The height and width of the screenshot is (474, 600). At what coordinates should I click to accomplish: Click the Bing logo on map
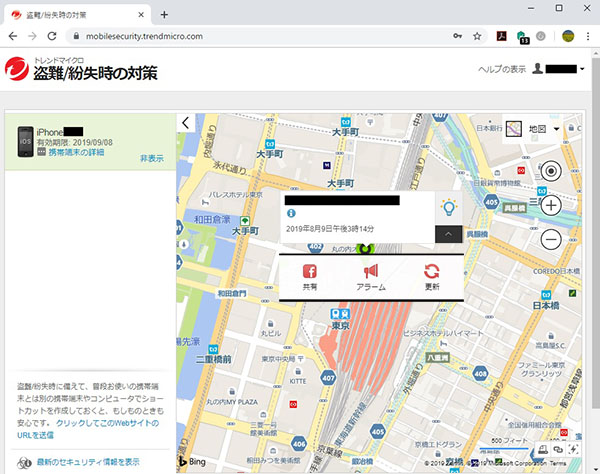click(192, 461)
